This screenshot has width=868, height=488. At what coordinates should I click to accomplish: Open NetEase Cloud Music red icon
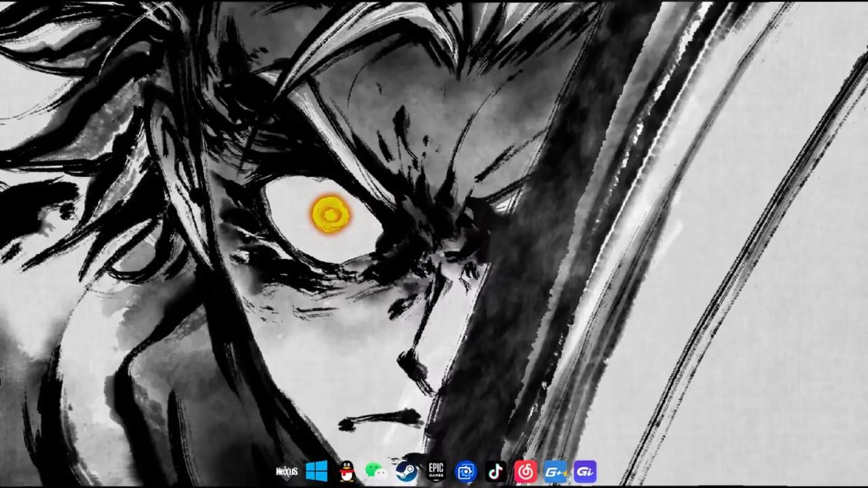(525, 472)
